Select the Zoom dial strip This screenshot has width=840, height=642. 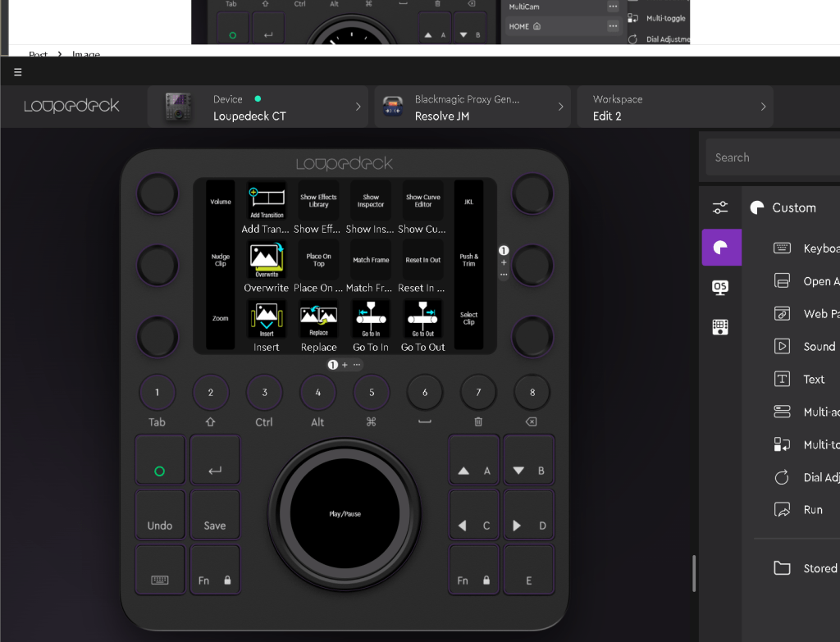coord(220,319)
